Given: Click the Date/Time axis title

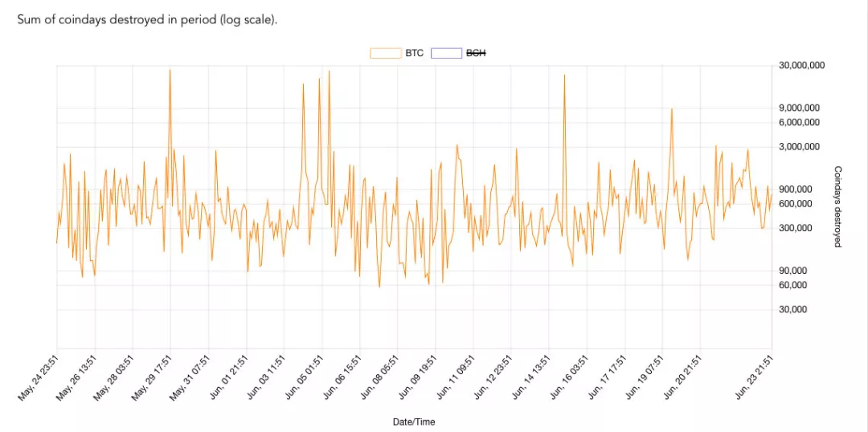Looking at the screenshot, I should tap(414, 422).
